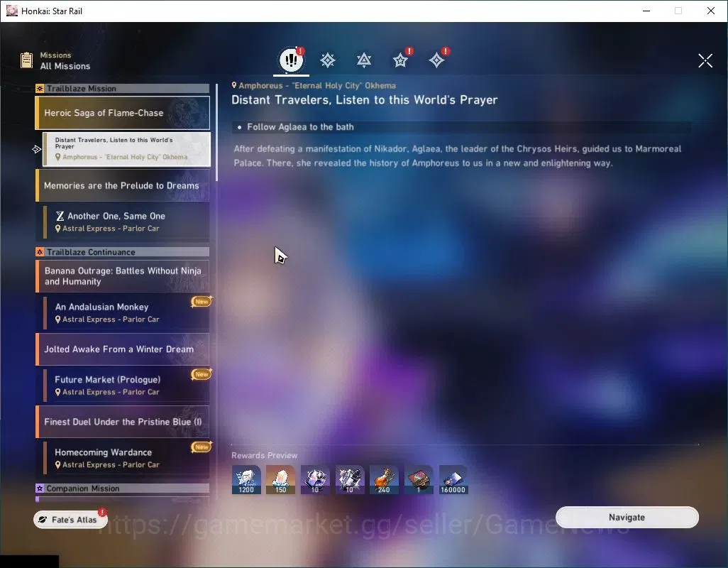728x568 pixels.
Task: Switch to the Trailblaze Mission filter icon
Action: tap(328, 60)
